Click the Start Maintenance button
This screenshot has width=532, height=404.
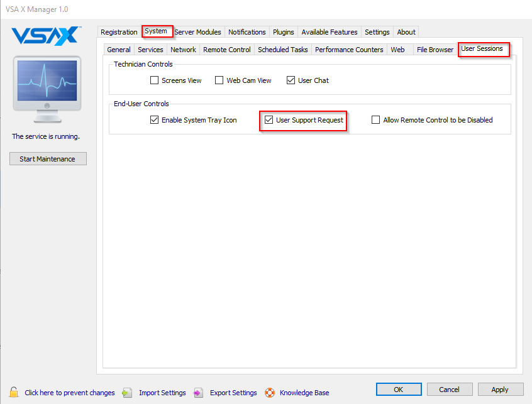tap(48, 158)
